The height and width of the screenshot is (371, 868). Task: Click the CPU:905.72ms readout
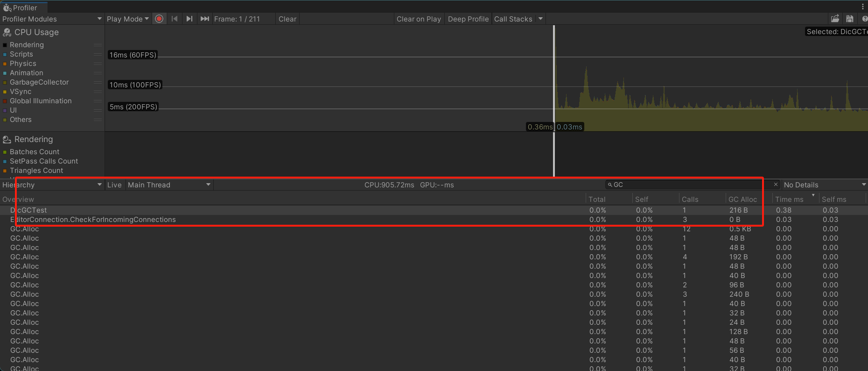[x=389, y=185]
